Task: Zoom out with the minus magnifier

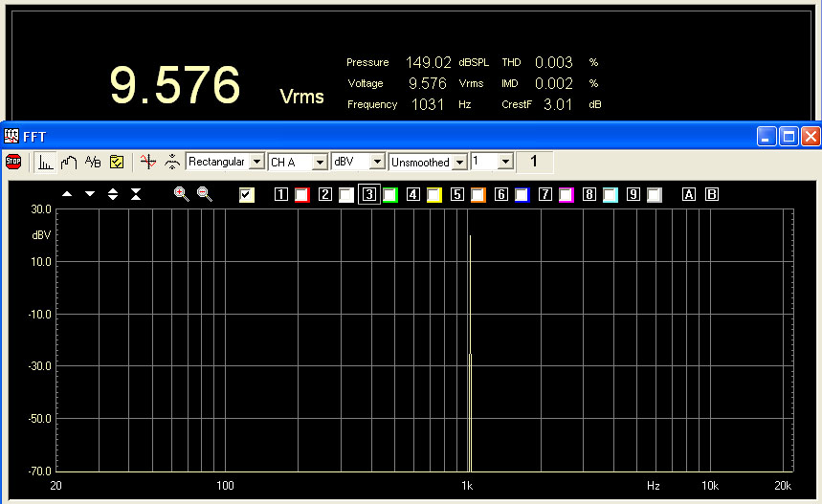Action: click(205, 194)
